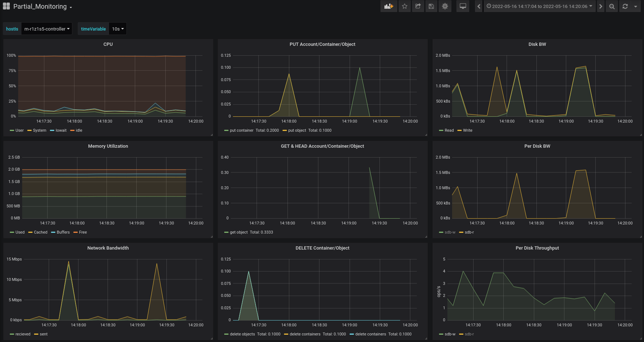644x342 pixels.
Task: Toggle the idle series in CPU legend
Action: tap(79, 130)
